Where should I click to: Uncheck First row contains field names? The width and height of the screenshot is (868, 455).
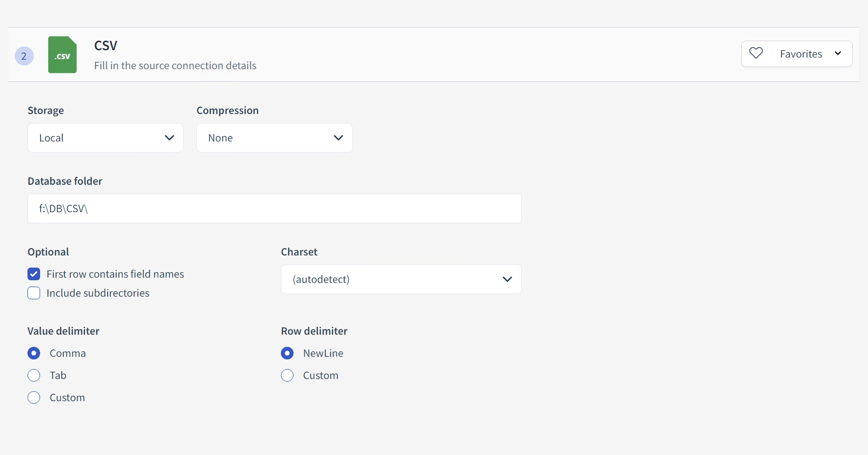click(x=34, y=274)
